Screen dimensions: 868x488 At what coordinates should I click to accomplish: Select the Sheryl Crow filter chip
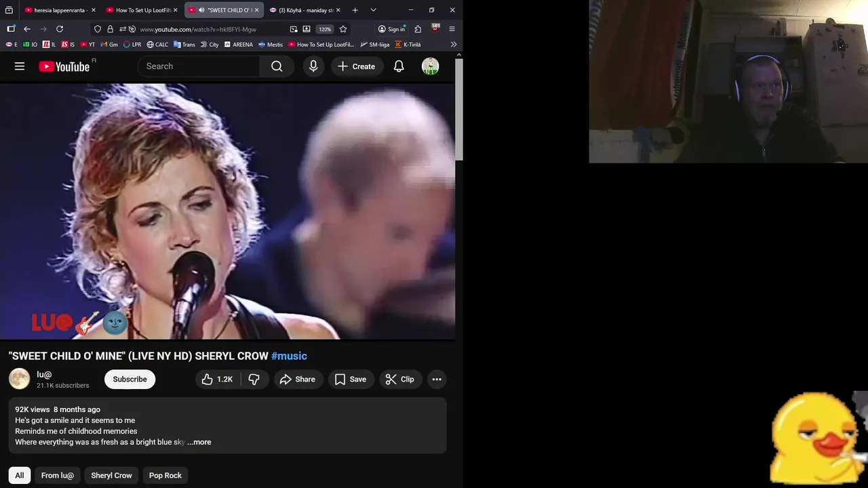pyautogui.click(x=112, y=475)
